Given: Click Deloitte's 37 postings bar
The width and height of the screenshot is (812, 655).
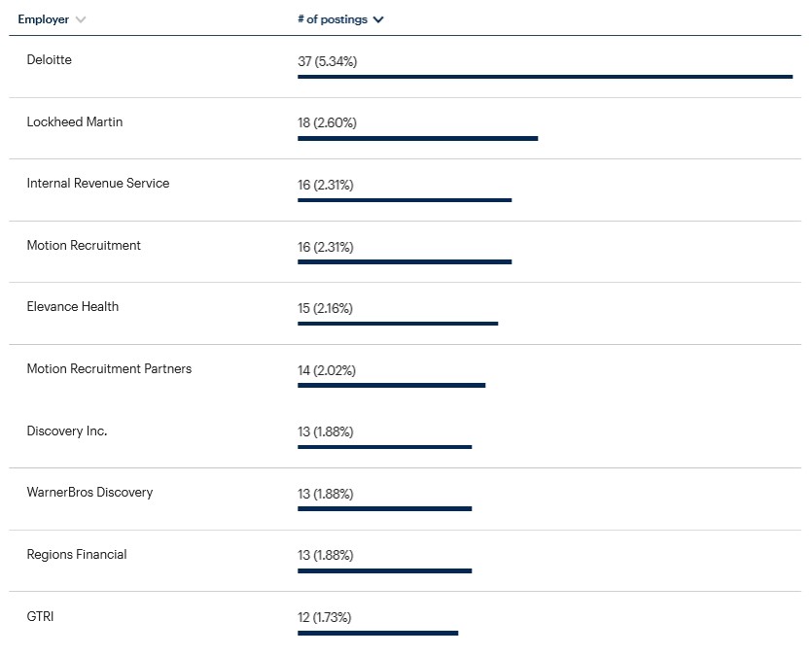Looking at the screenshot, I should (x=546, y=77).
